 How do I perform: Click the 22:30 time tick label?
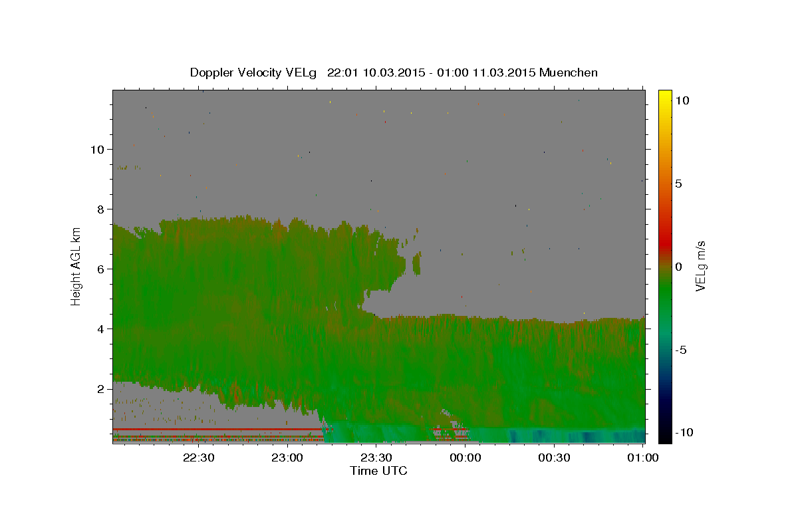[198, 458]
